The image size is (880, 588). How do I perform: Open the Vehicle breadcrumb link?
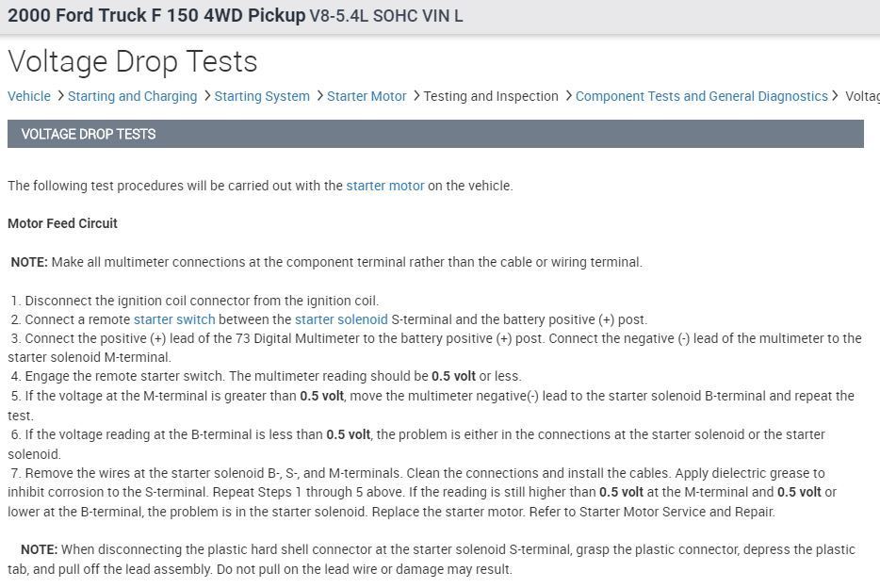pos(29,96)
